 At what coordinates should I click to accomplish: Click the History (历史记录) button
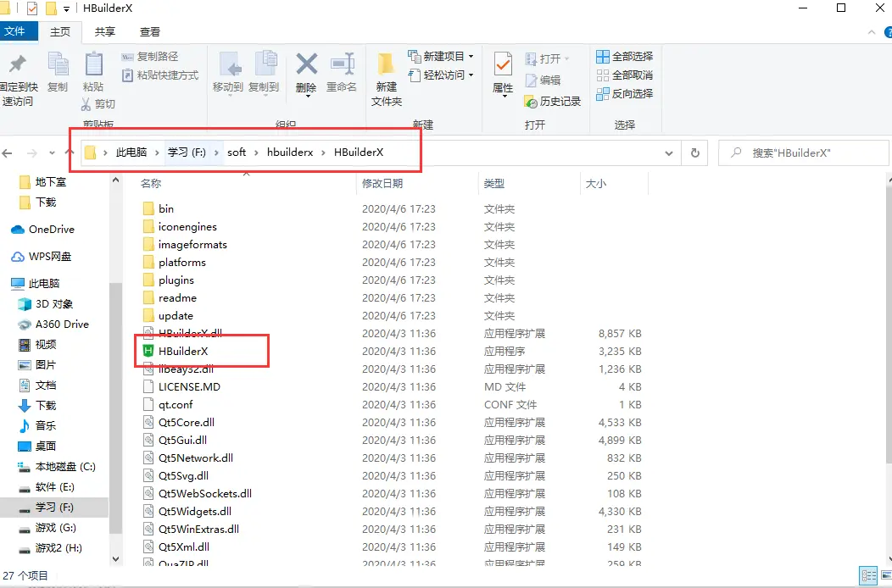[x=553, y=102]
